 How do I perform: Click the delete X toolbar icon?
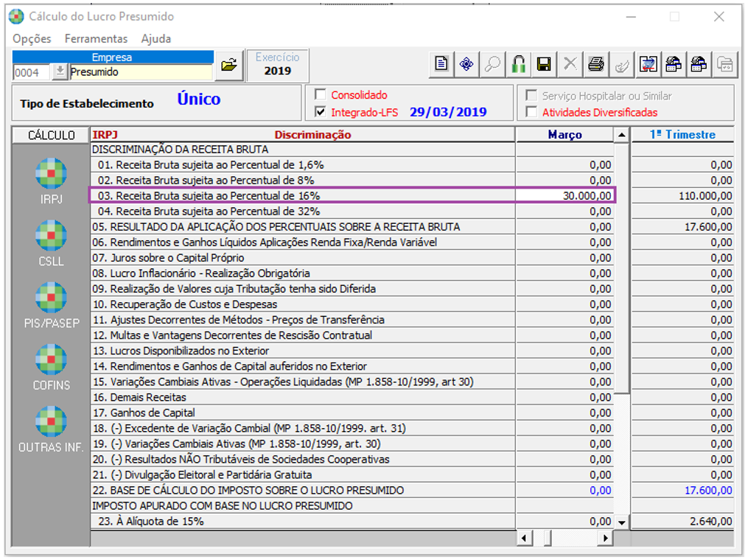(570, 64)
